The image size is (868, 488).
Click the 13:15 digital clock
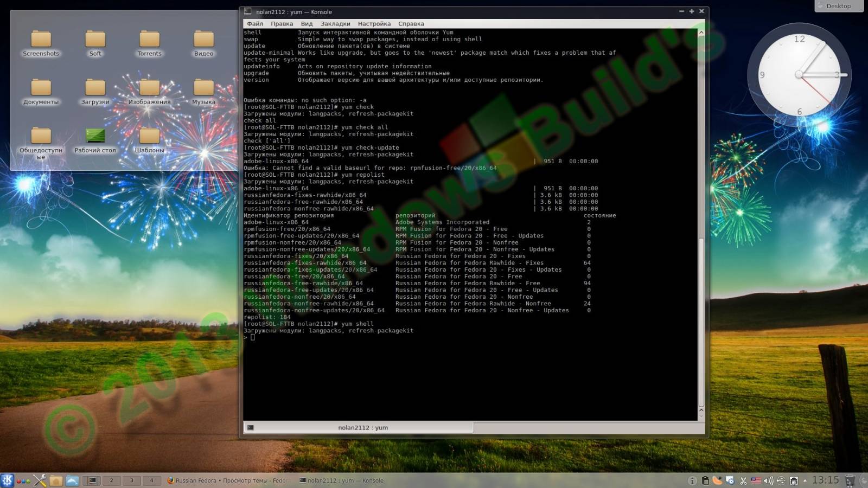(x=825, y=480)
